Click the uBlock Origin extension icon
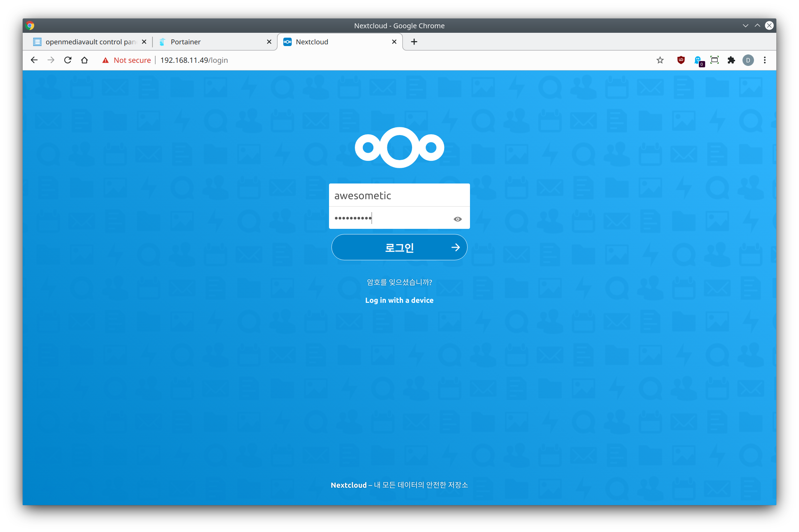This screenshot has width=799, height=532. pyautogui.click(x=680, y=60)
